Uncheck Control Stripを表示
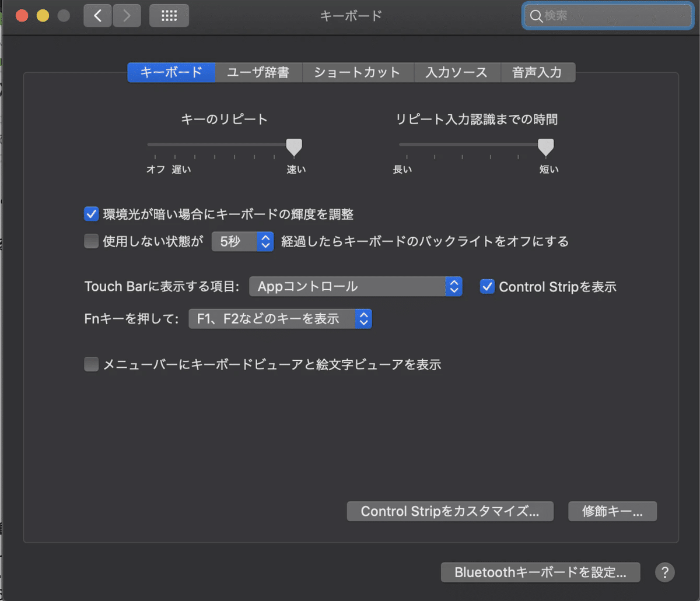 coord(487,286)
